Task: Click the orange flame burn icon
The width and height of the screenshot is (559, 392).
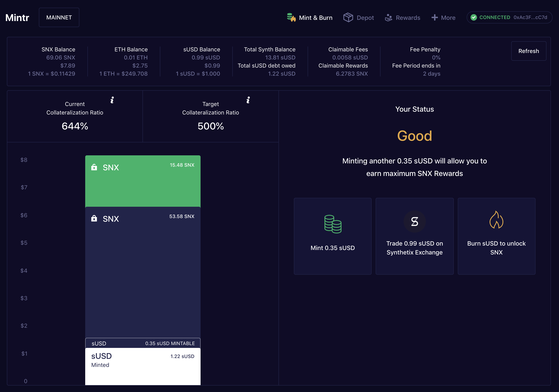Action: click(496, 220)
